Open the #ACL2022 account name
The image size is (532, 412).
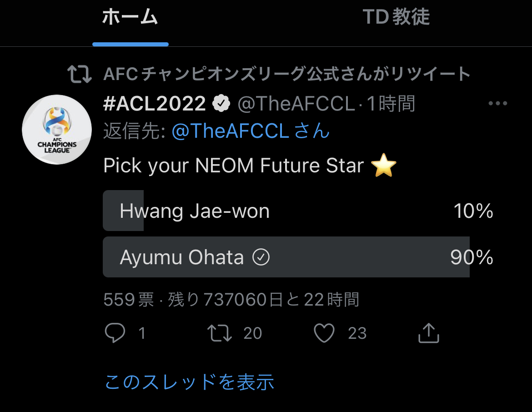[x=155, y=104]
